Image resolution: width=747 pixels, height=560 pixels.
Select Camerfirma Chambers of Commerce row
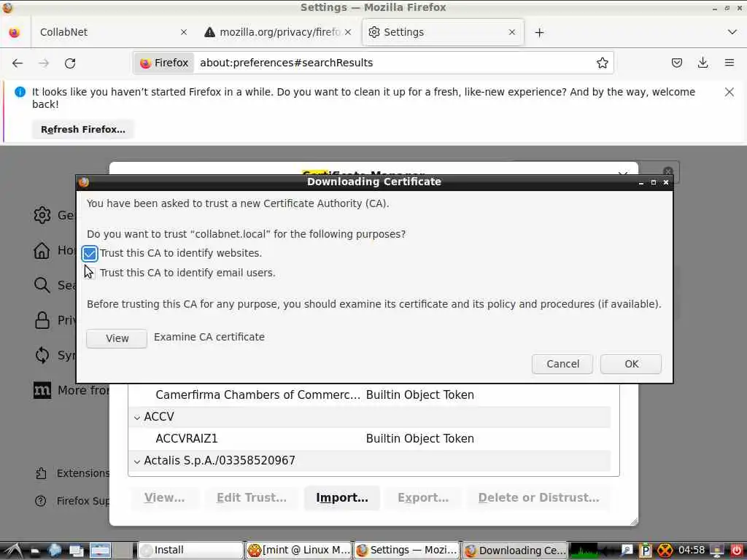point(369,395)
